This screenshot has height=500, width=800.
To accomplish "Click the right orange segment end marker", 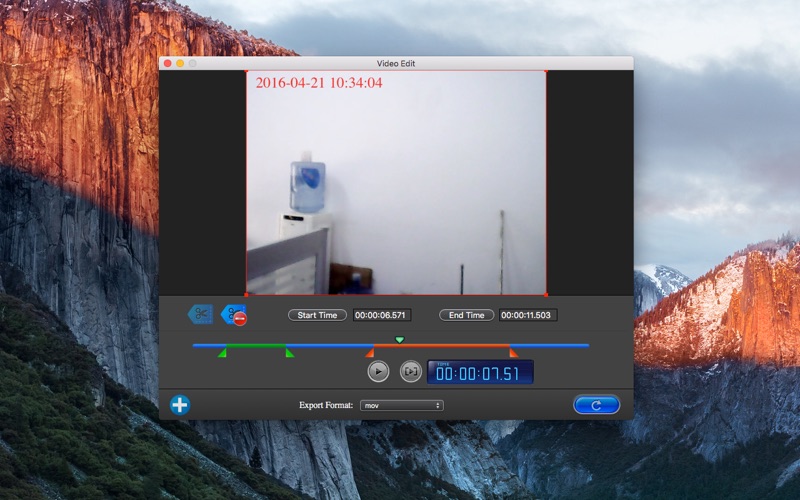I will 514,353.
